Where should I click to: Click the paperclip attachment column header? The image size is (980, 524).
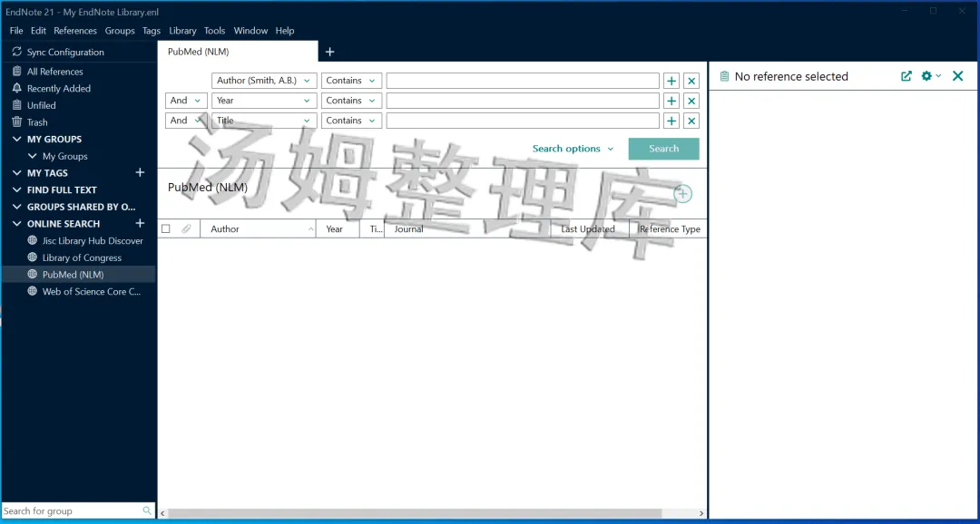tap(186, 228)
